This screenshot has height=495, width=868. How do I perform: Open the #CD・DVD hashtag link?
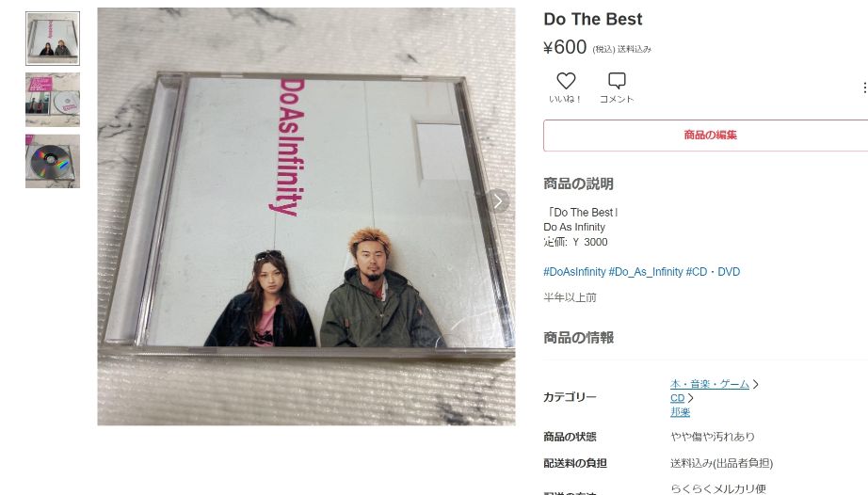tap(713, 272)
